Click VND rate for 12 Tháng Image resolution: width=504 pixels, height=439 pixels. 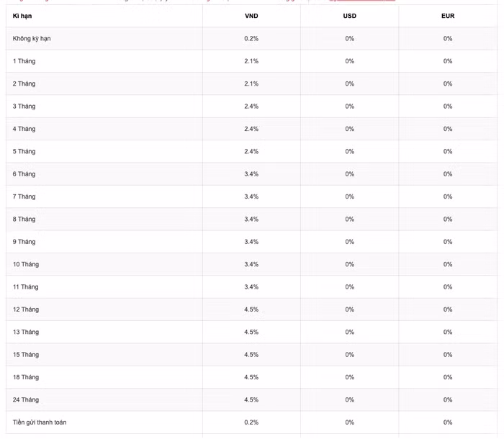pyautogui.click(x=251, y=309)
